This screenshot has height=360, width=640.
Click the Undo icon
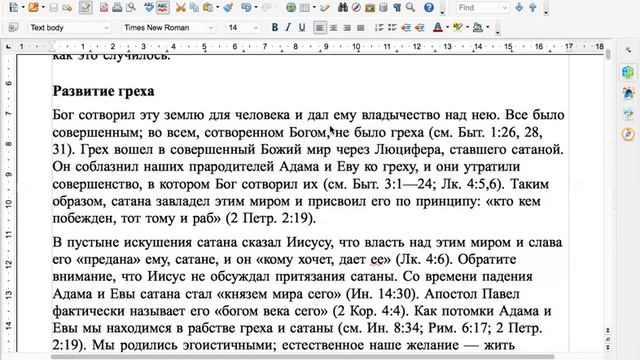click(x=246, y=7)
